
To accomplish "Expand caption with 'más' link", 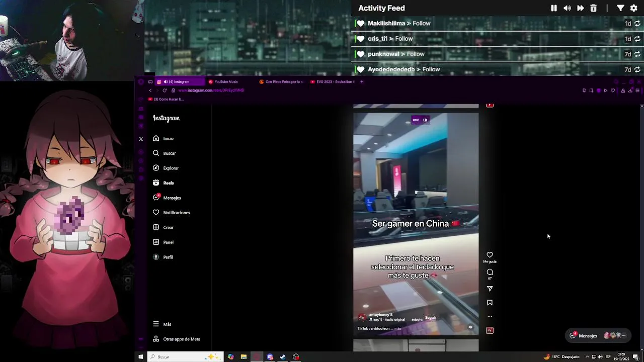I will tap(398, 328).
